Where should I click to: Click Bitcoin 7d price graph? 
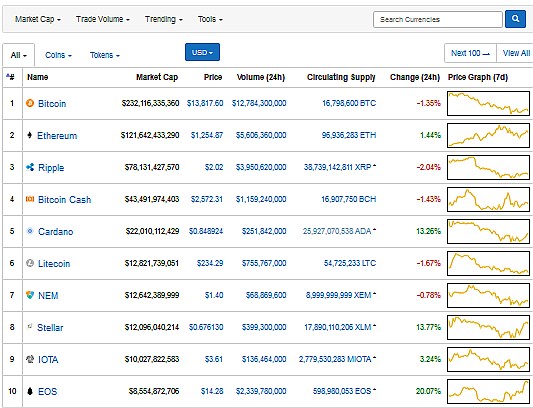488,103
